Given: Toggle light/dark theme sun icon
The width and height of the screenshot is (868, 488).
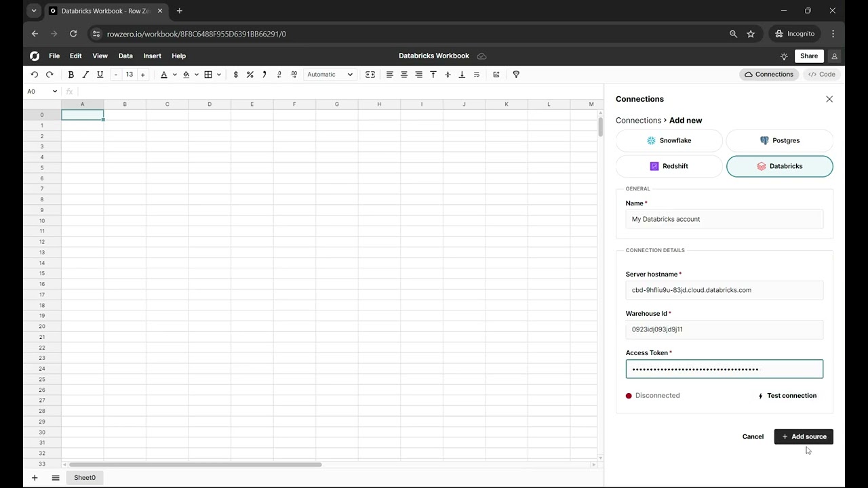Looking at the screenshot, I should pyautogui.click(x=785, y=56).
